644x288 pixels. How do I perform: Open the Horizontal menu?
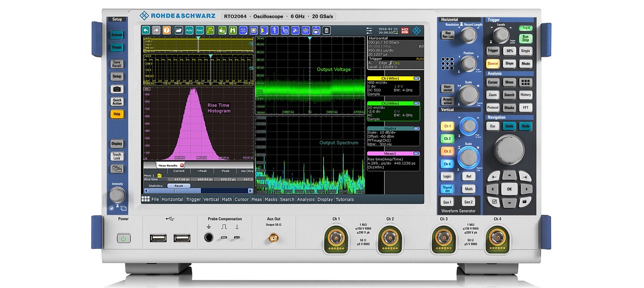(x=172, y=199)
